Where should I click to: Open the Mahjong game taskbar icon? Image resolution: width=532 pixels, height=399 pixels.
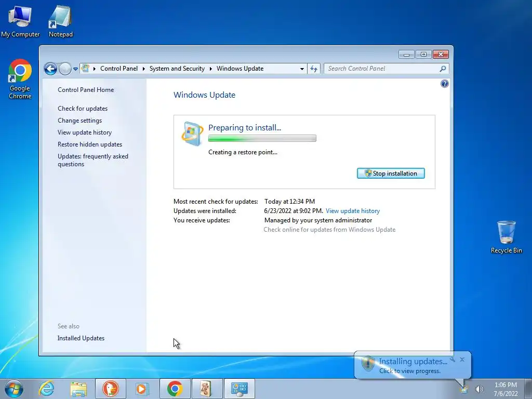pos(207,389)
